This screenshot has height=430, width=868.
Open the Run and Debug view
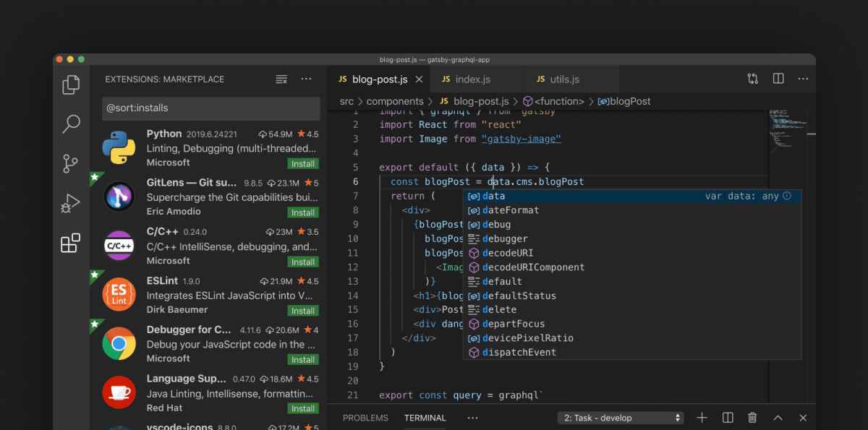(71, 204)
